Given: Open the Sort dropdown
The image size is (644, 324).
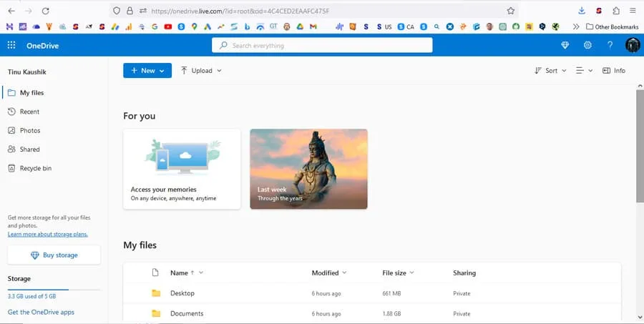Looking at the screenshot, I should click(550, 71).
